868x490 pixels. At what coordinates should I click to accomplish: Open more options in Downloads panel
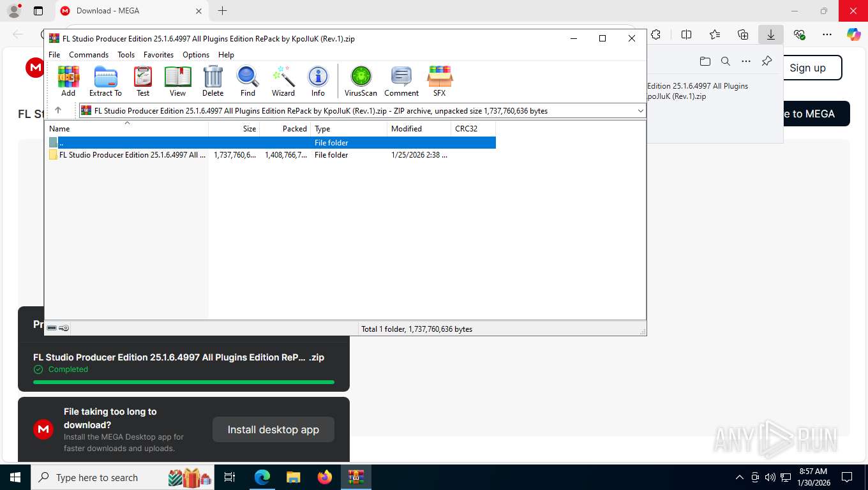click(x=745, y=61)
